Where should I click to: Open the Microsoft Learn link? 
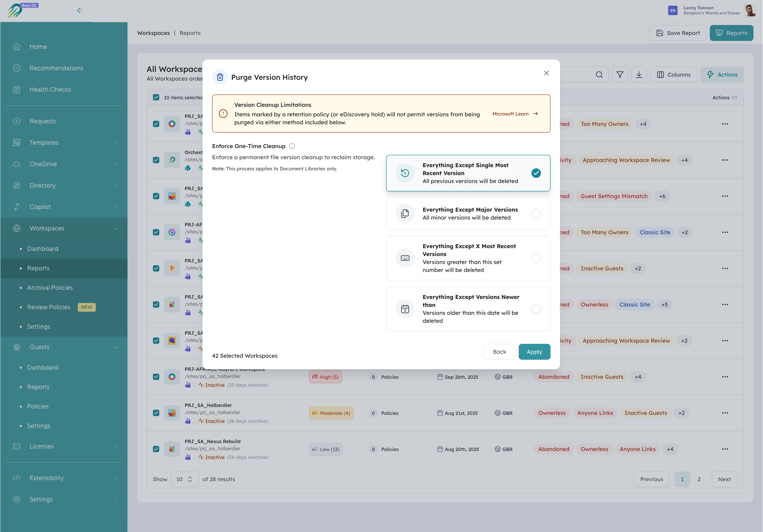(515, 114)
